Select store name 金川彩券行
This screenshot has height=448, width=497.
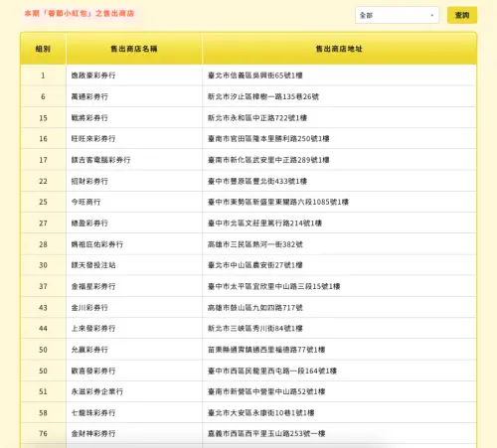89,308
